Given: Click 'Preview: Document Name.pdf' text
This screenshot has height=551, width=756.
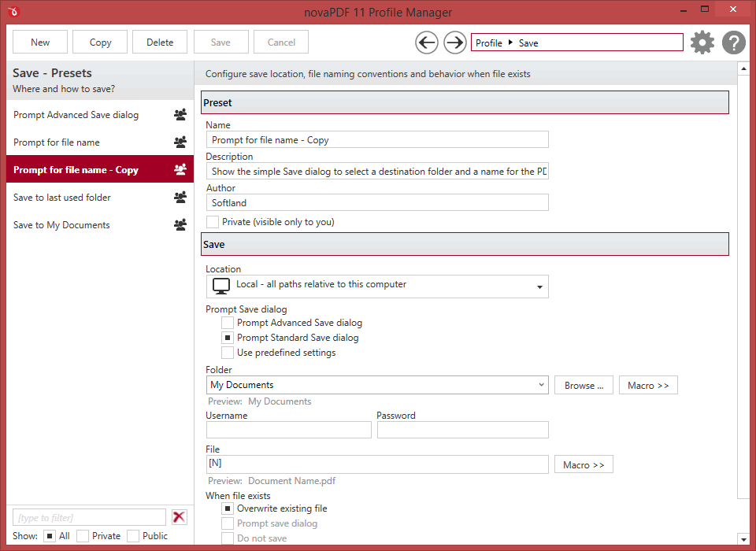Looking at the screenshot, I should (272, 481).
